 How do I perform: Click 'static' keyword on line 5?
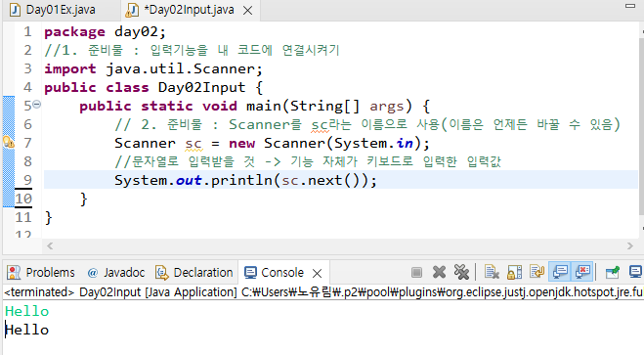[x=167, y=106]
